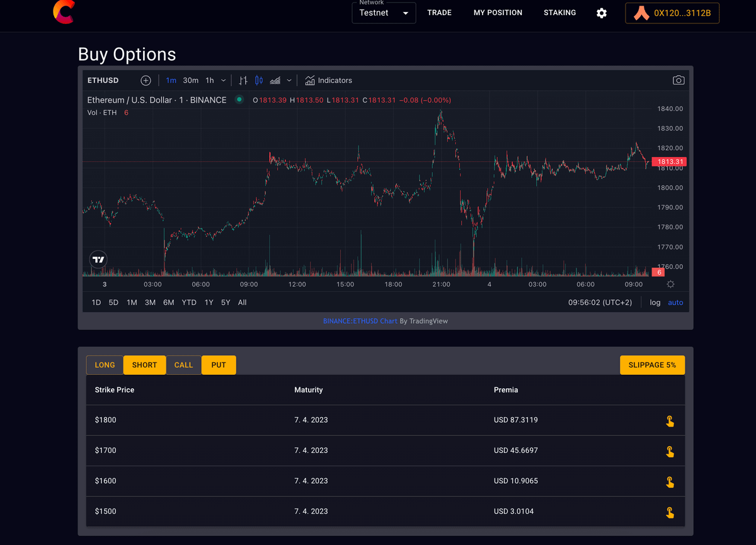The width and height of the screenshot is (756, 545).
Task: Open chart settings gear near price axis
Action: (x=671, y=285)
